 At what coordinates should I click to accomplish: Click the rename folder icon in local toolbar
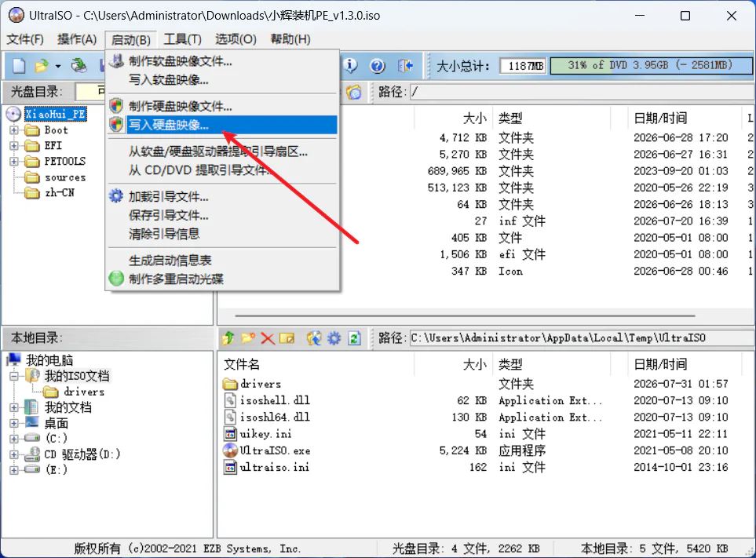coord(287,338)
